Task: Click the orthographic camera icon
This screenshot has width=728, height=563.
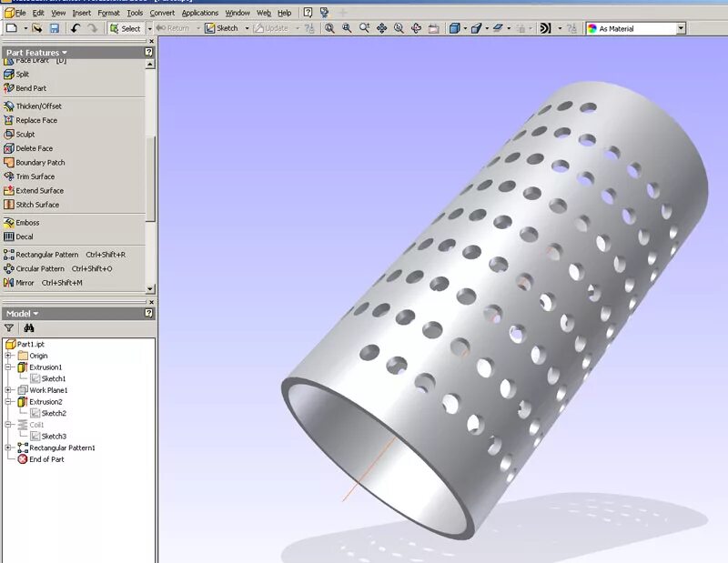Action: (x=476, y=28)
